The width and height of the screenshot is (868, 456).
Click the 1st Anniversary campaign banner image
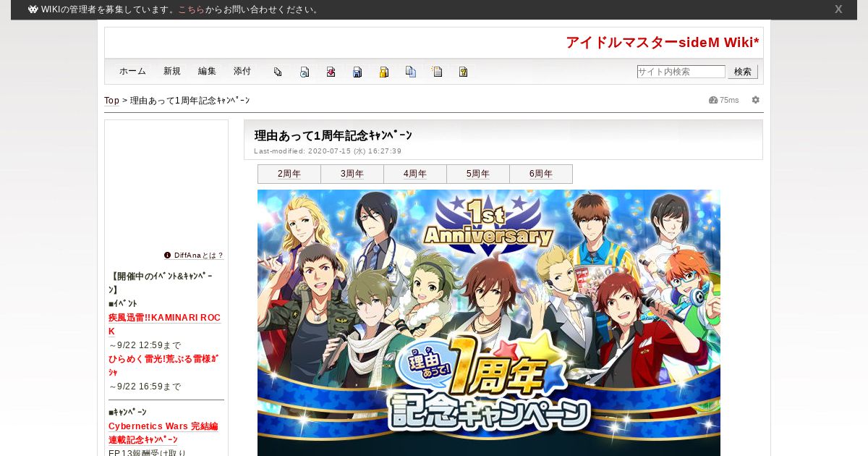[x=489, y=323]
